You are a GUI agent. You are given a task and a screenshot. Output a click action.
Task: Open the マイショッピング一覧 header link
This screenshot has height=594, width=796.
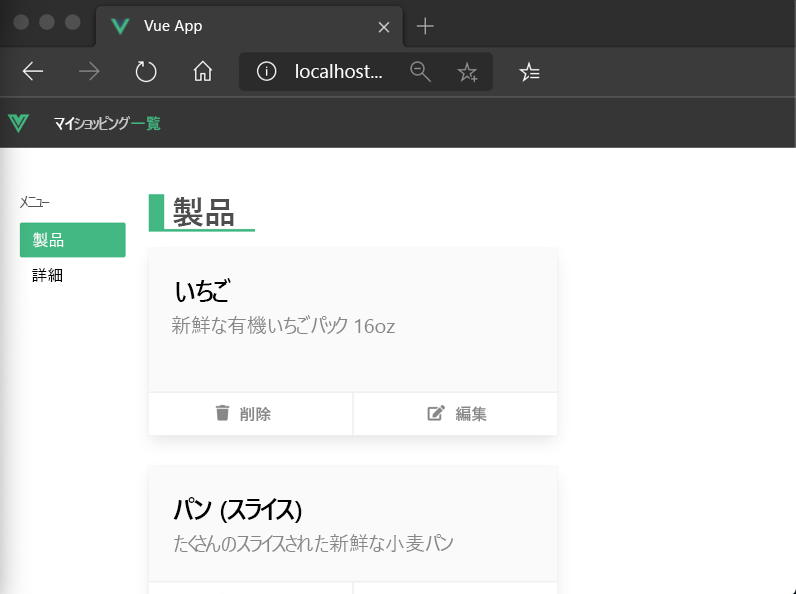(107, 123)
